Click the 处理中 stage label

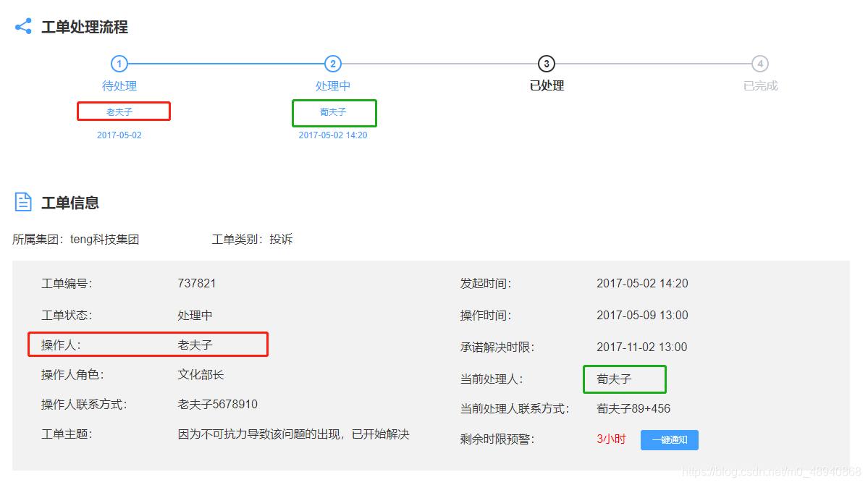pos(332,85)
